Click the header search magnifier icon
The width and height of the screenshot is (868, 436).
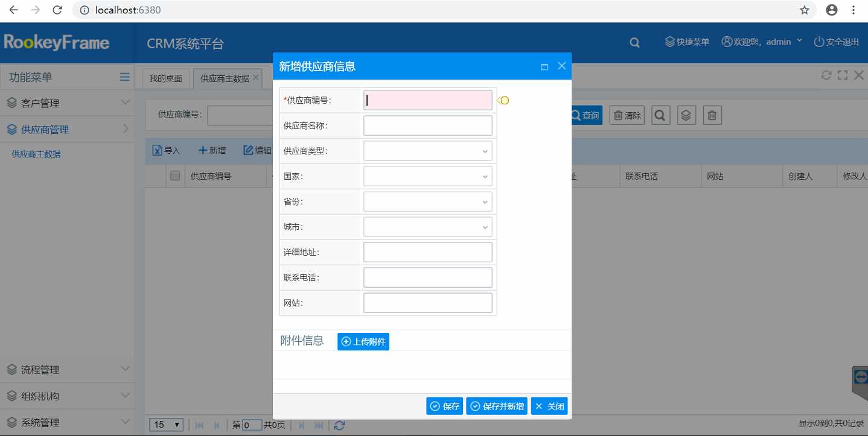point(634,43)
